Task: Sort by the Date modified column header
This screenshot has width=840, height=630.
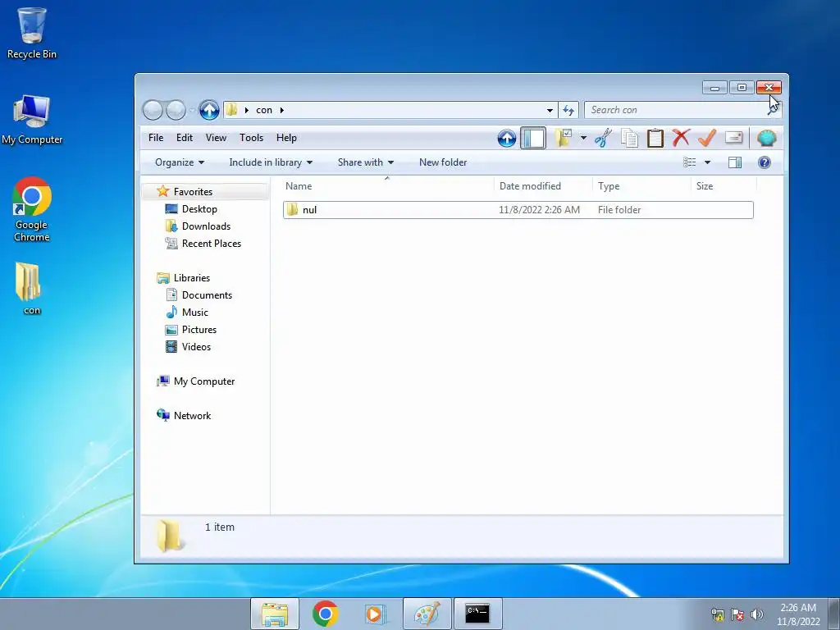Action: click(x=543, y=186)
